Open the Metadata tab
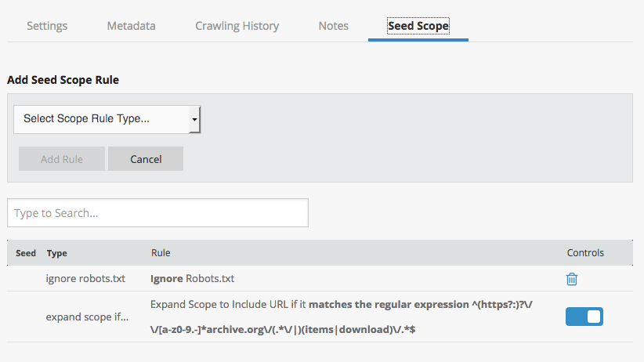Image resolution: width=644 pixels, height=362 pixels. click(131, 26)
